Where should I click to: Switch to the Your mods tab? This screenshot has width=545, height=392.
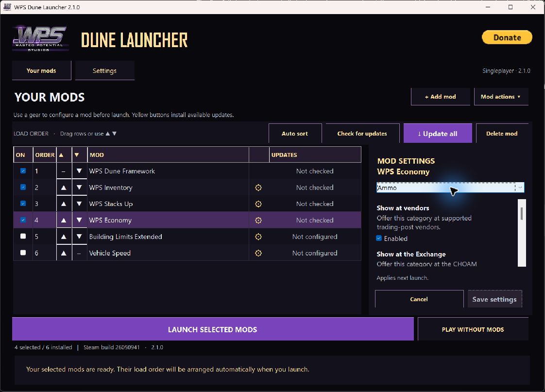41,70
